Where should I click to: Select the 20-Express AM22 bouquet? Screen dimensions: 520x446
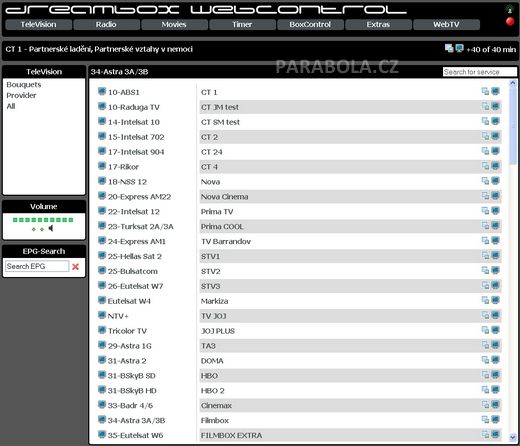(x=139, y=197)
